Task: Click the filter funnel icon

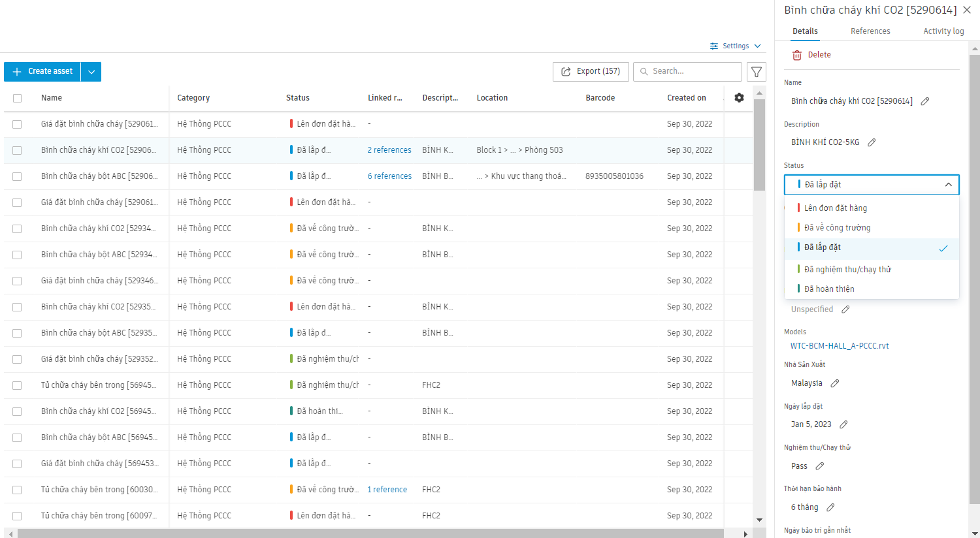Action: 757,72
